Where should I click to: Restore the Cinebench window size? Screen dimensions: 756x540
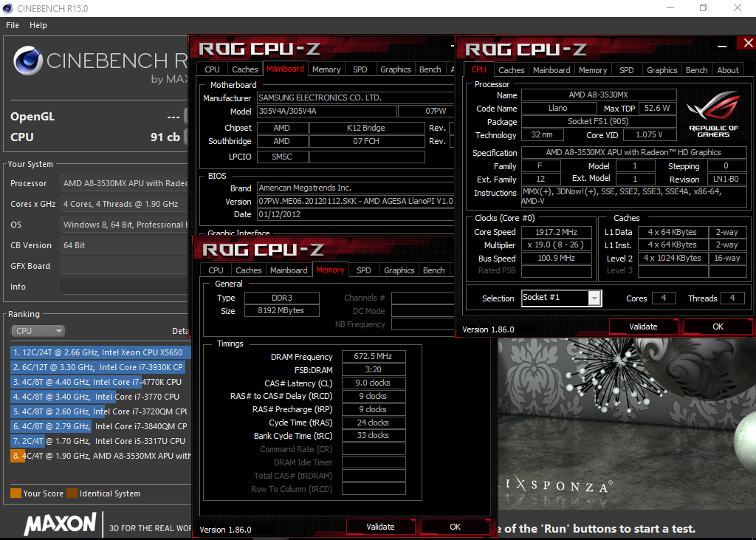[704, 7]
